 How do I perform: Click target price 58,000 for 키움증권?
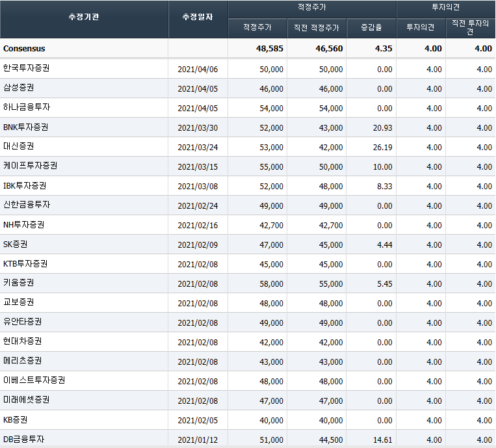(272, 283)
